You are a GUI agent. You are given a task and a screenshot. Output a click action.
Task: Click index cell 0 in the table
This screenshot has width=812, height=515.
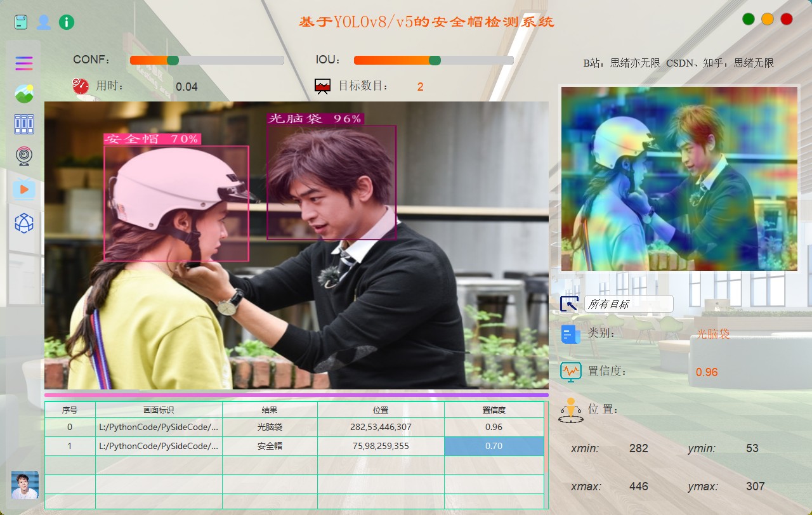pos(70,427)
